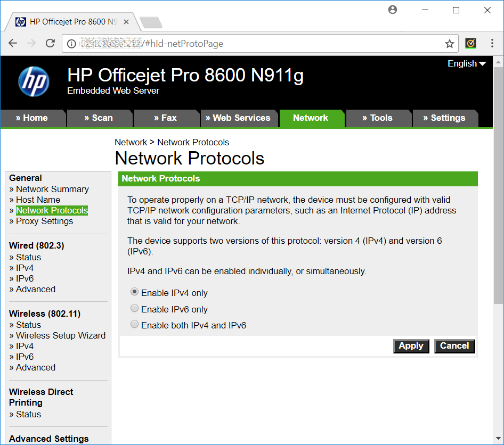Reload the page with refresh icon

tap(50, 43)
